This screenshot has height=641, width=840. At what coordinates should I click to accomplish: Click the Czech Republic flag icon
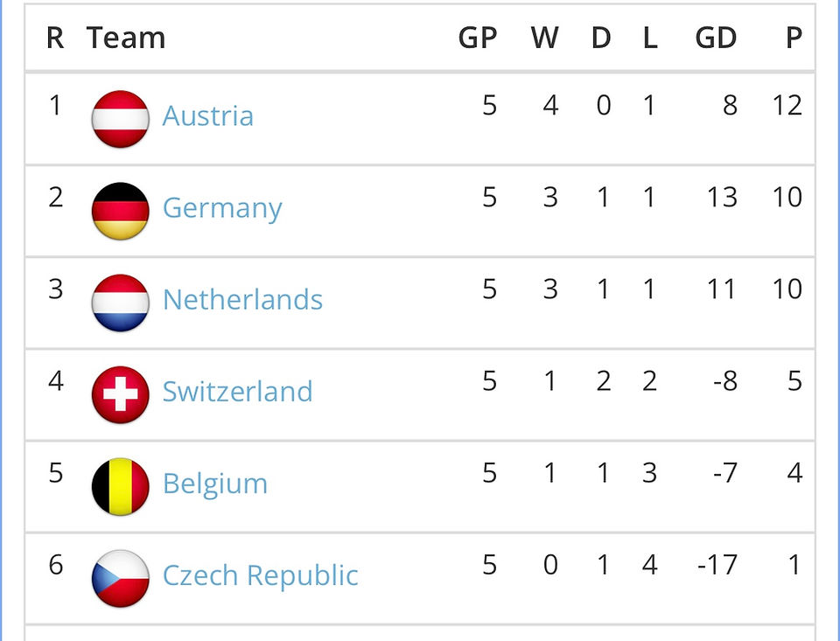(x=120, y=578)
